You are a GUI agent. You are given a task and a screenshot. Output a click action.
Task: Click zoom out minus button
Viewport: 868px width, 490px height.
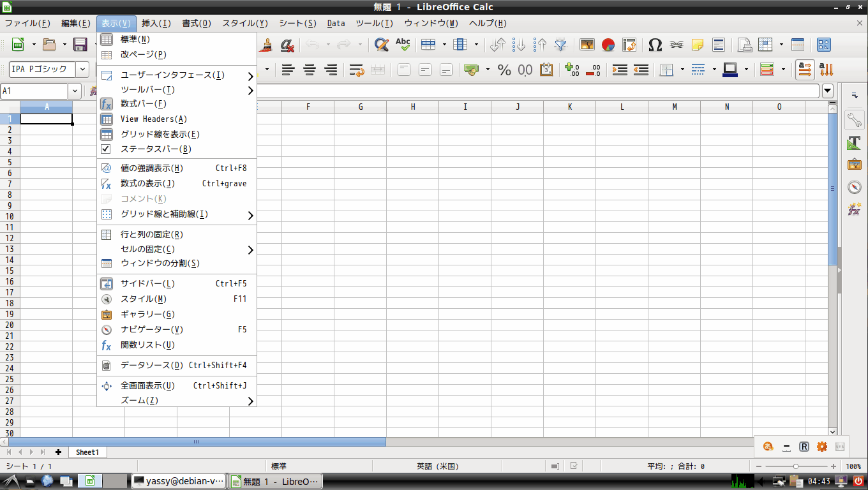pyautogui.click(x=758, y=466)
